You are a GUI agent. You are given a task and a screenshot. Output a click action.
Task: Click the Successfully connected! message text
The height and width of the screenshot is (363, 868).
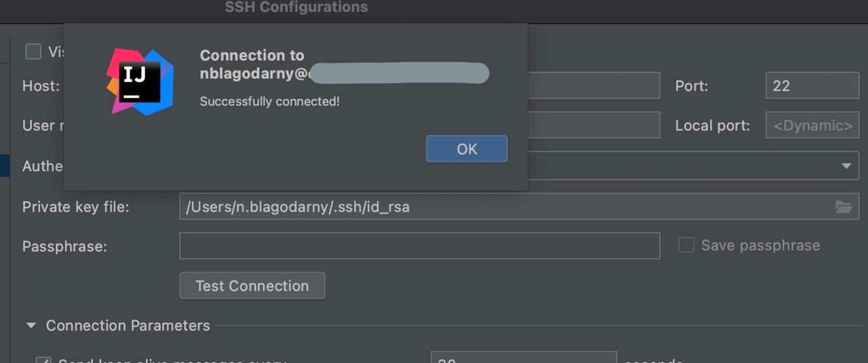270,102
